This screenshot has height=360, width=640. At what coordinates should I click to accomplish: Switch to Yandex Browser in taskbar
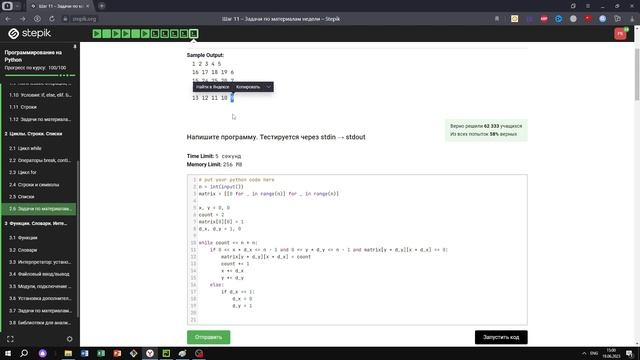[150, 353]
